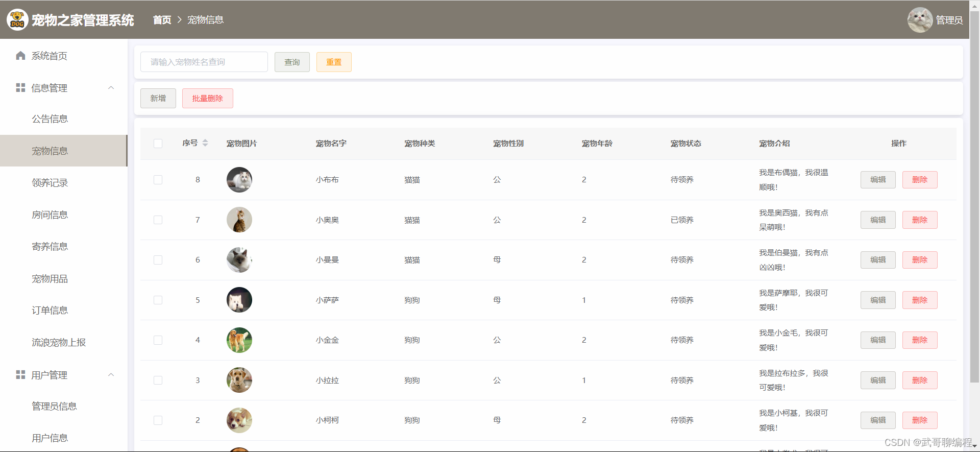Open 用户信息 in the sidebar

[64, 438]
